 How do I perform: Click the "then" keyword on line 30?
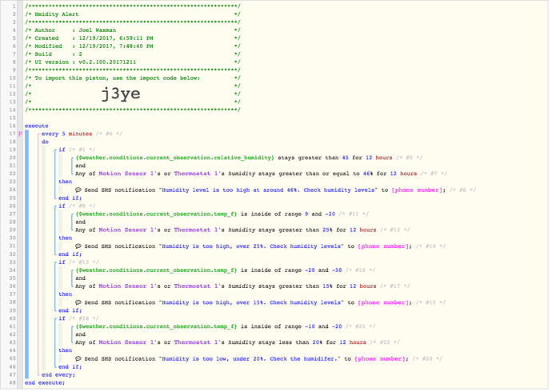[x=65, y=238]
